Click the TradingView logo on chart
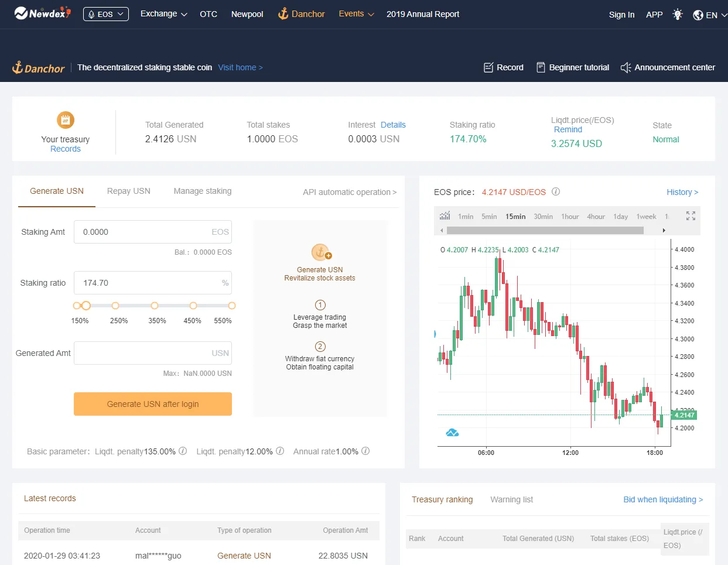Screen dimensions: 728x565 pyautogui.click(x=452, y=433)
